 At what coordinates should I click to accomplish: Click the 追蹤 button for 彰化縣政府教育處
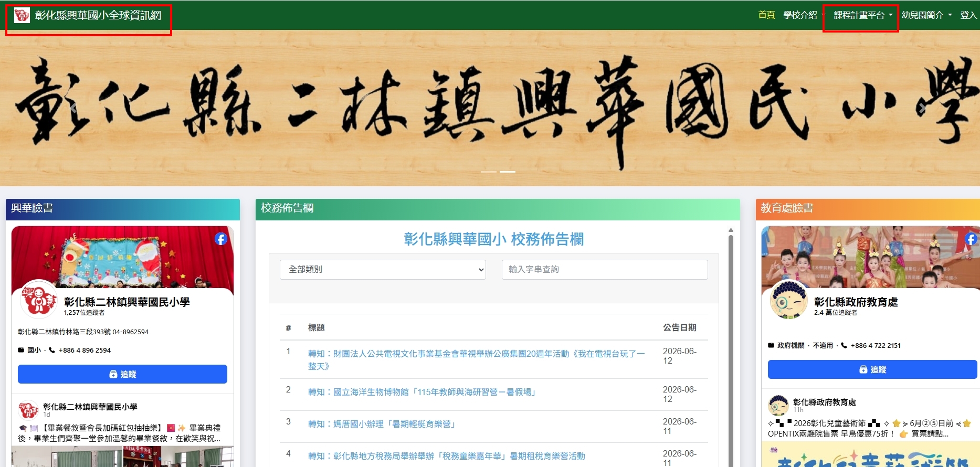point(872,369)
